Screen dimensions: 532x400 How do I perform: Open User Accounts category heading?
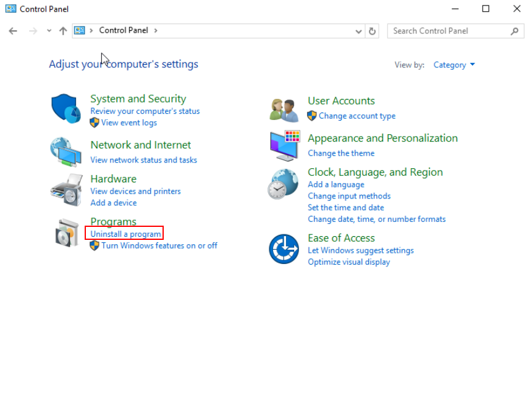point(341,101)
